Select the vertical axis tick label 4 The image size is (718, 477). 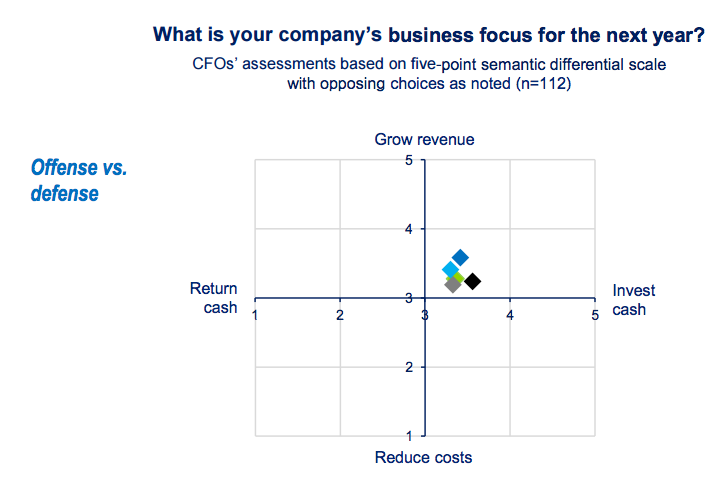pyautogui.click(x=409, y=229)
